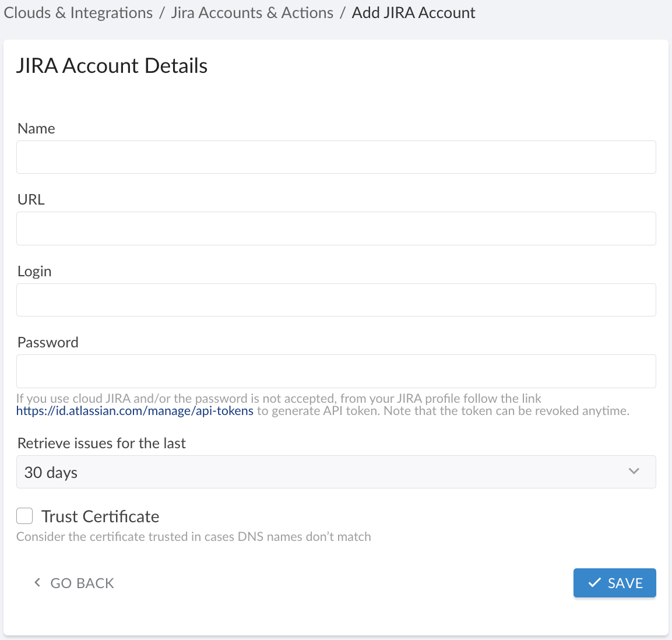This screenshot has width=672, height=640.
Task: Click inside the Name input field
Action: click(336, 157)
